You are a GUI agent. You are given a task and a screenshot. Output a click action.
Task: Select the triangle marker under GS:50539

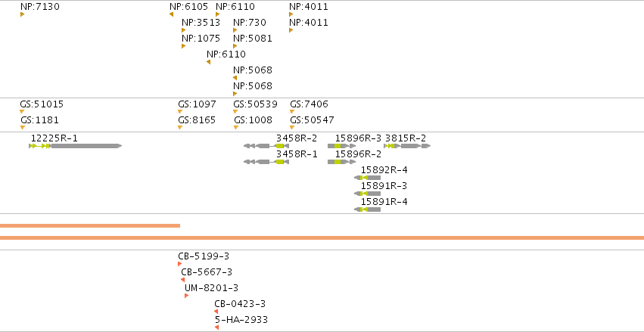[235, 112]
